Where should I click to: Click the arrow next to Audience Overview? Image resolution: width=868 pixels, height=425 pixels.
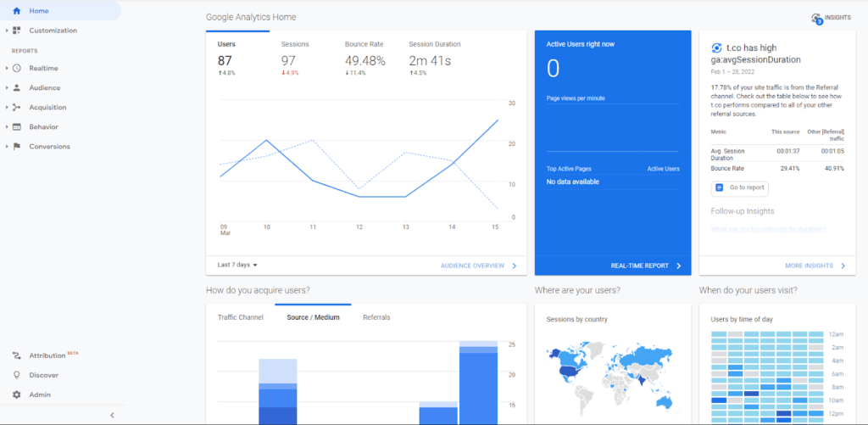(x=515, y=266)
